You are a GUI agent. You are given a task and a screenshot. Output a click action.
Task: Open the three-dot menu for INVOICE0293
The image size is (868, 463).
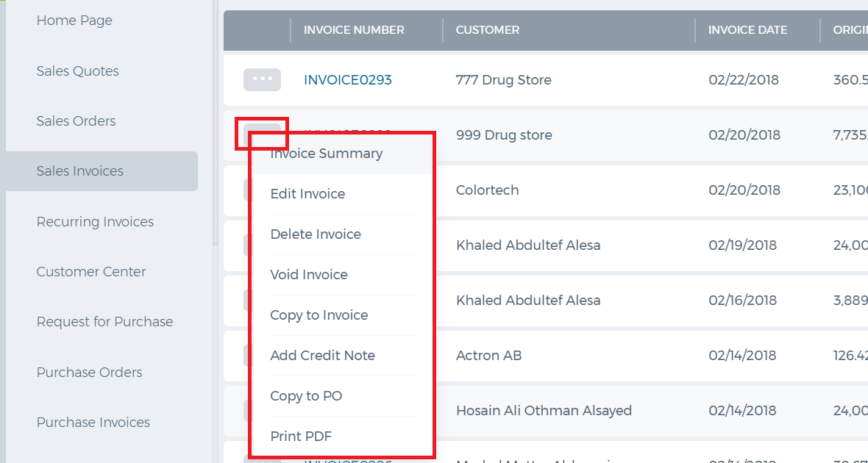[262, 79]
